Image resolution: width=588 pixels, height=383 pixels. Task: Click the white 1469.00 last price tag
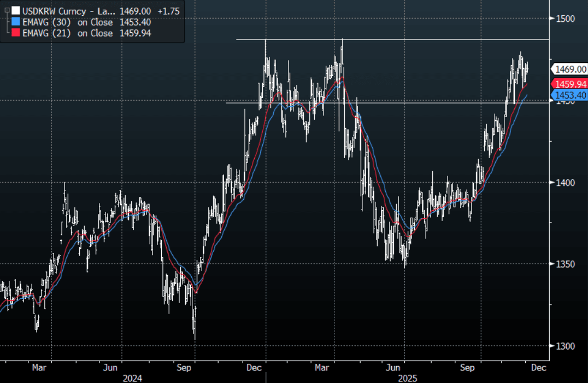pos(571,69)
